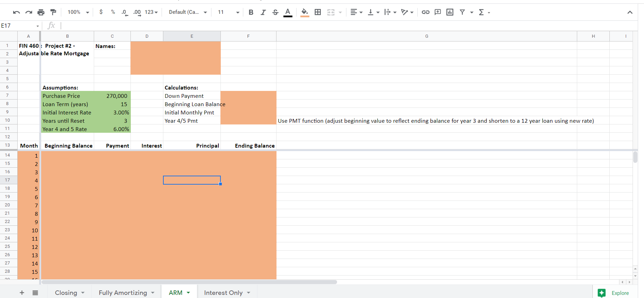This screenshot has width=644, height=298.
Task: Select column G header
Action: [426, 36]
